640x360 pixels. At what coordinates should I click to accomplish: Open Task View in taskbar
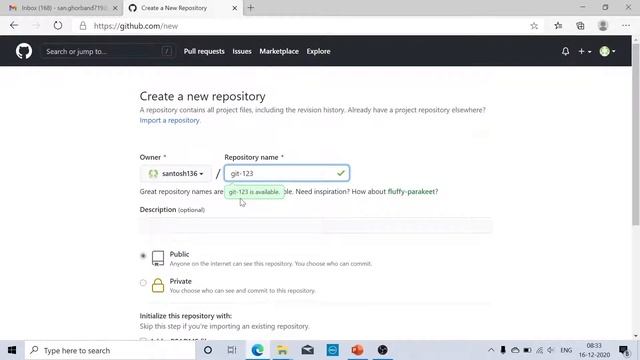point(232,350)
